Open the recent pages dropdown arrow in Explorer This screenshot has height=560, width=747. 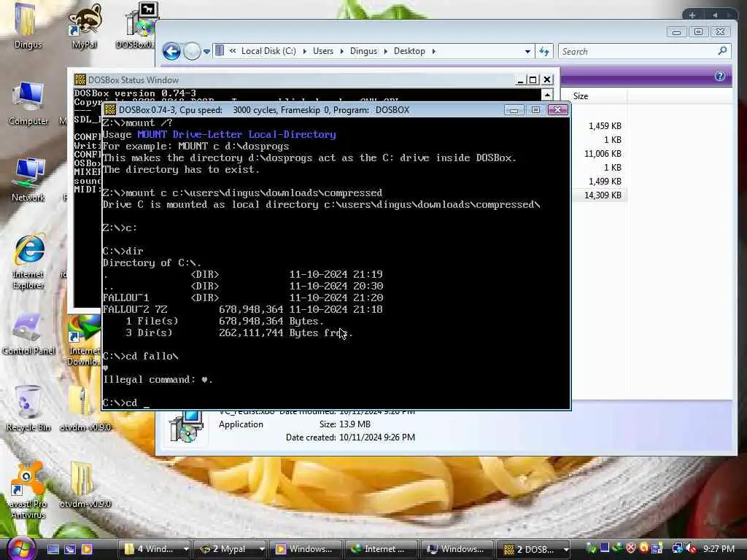coord(206,52)
